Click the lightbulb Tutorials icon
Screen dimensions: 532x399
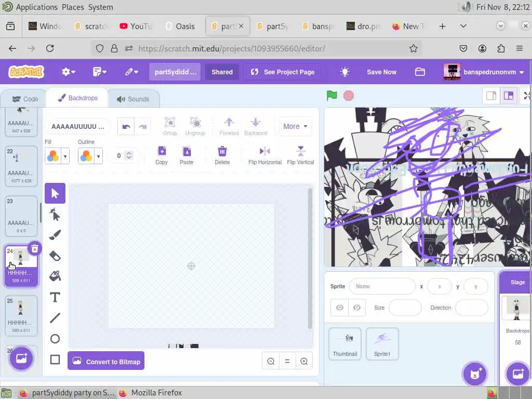click(x=345, y=72)
